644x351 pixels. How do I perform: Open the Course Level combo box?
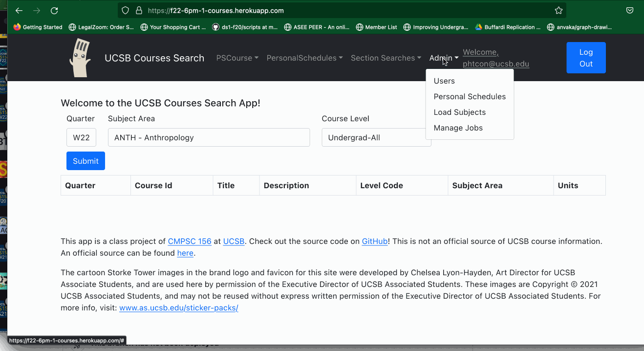pyautogui.click(x=376, y=137)
